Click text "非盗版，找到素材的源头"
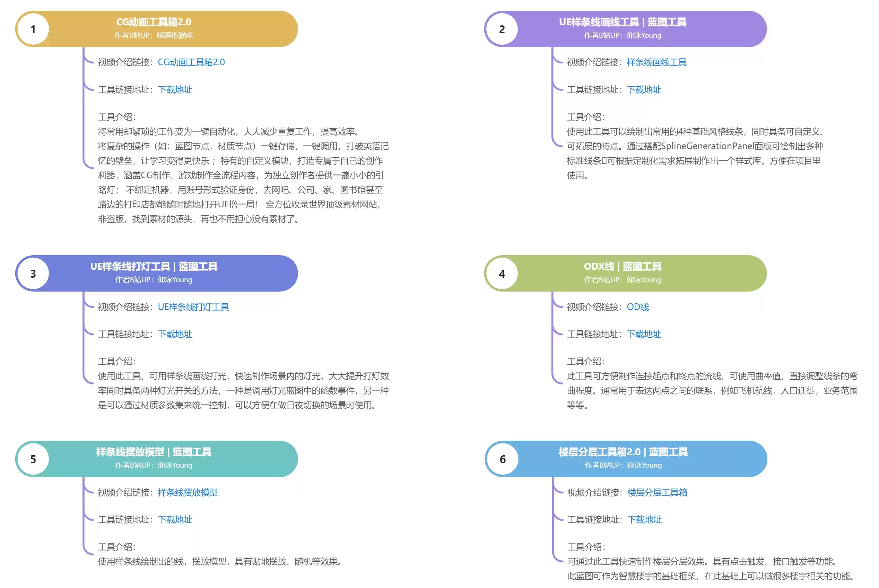This screenshot has height=588, width=879. pyautogui.click(x=145, y=219)
